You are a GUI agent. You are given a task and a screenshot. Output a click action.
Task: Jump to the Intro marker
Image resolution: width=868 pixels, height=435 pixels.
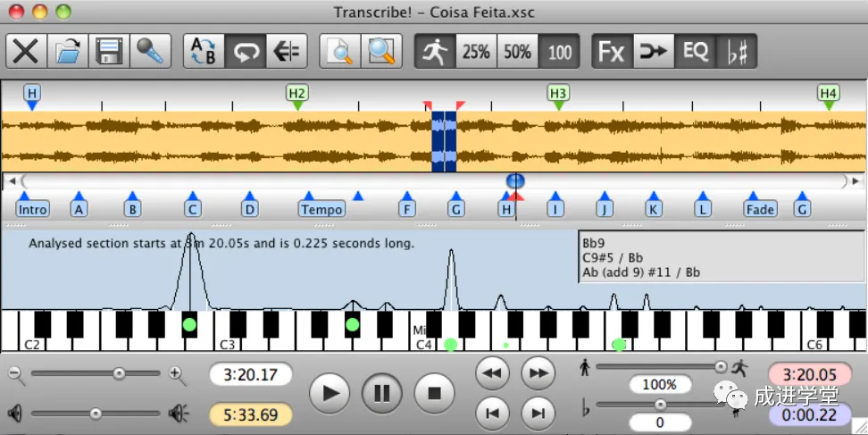tap(33, 209)
